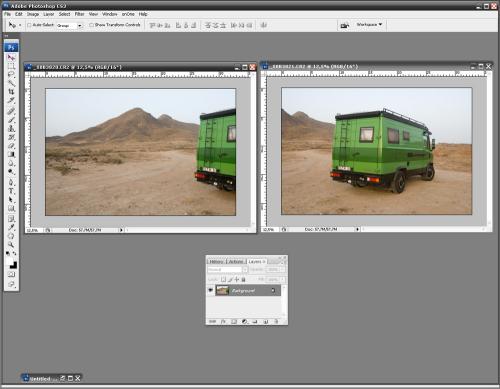Open the Fill slider arrow in Layers
Screen dimensions: 500x389
[x=282, y=279]
